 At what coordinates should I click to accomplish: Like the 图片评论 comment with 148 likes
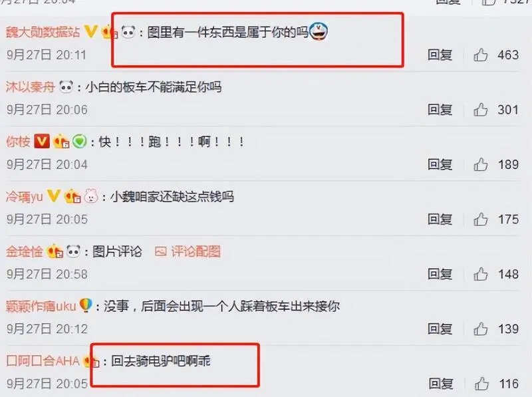(480, 274)
